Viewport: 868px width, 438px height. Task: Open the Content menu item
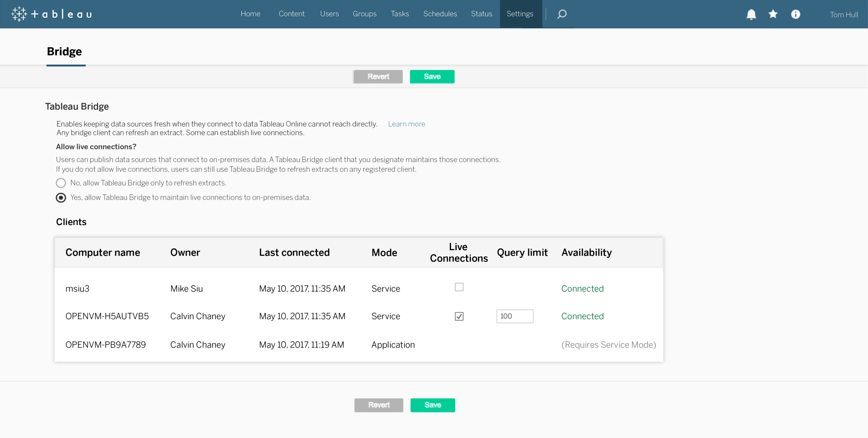[x=292, y=14]
